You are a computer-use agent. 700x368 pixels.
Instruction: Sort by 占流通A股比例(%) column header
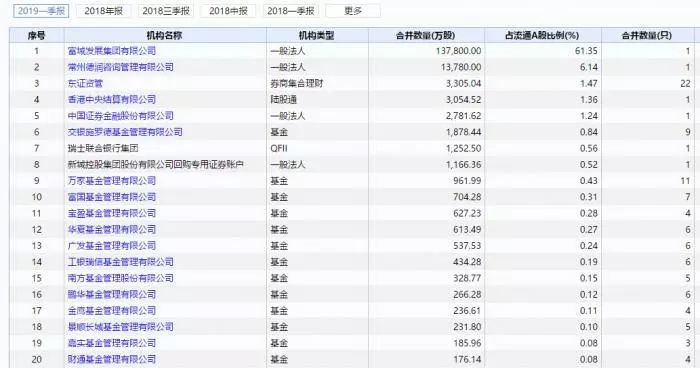click(543, 35)
